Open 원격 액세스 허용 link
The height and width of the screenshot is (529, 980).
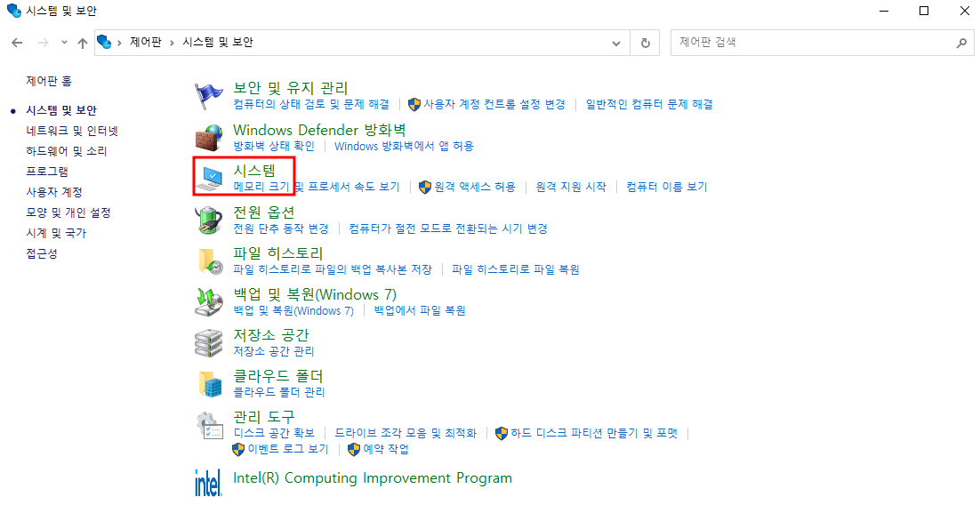475,187
